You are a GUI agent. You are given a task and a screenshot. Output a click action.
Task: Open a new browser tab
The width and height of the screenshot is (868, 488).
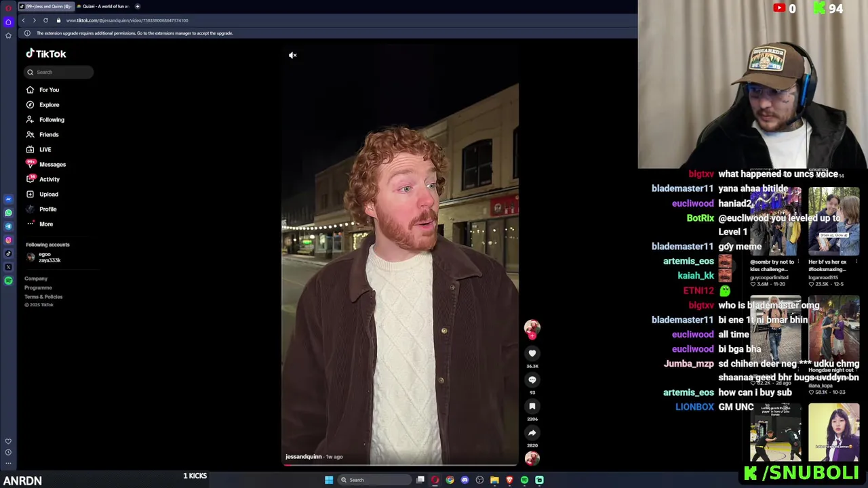pyautogui.click(x=137, y=6)
